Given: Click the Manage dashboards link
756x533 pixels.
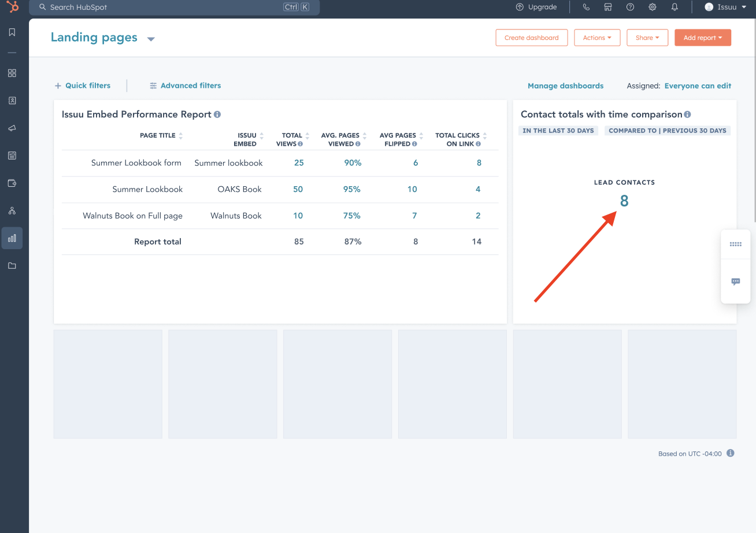Looking at the screenshot, I should (565, 86).
